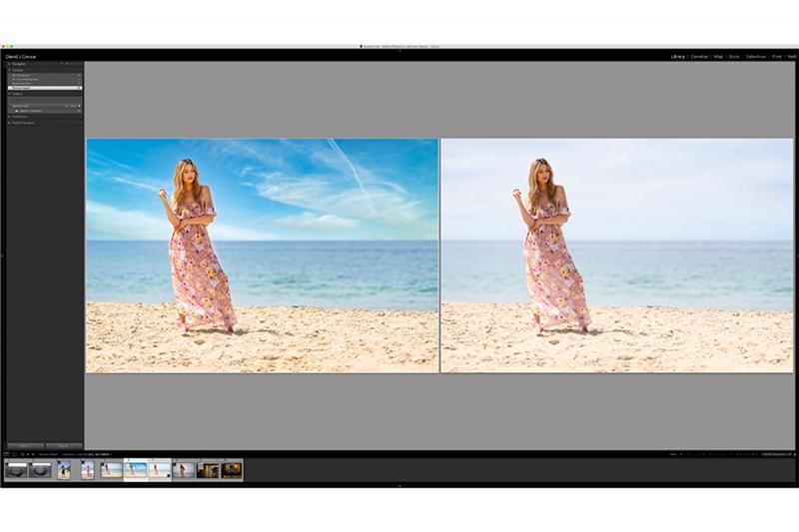The image size is (799, 532).
Task: Switch to the Develop module
Action: point(698,57)
